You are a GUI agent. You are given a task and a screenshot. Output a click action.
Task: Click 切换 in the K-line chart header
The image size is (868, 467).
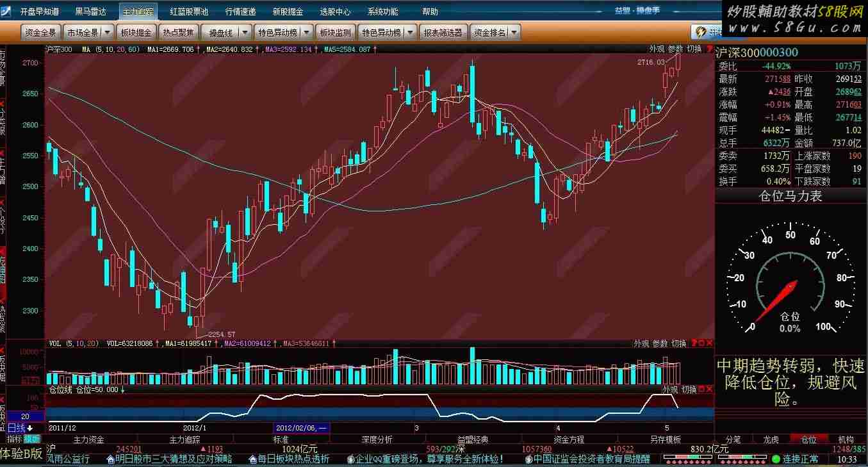[694, 49]
